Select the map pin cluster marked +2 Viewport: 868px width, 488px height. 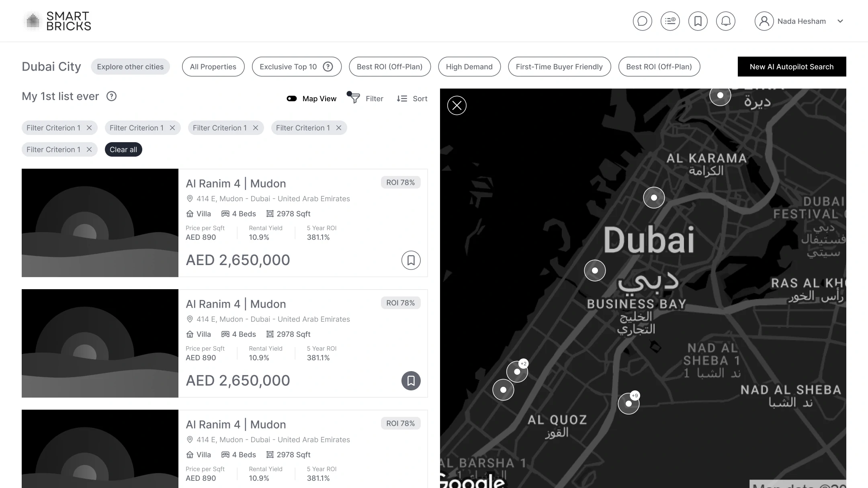517,372
